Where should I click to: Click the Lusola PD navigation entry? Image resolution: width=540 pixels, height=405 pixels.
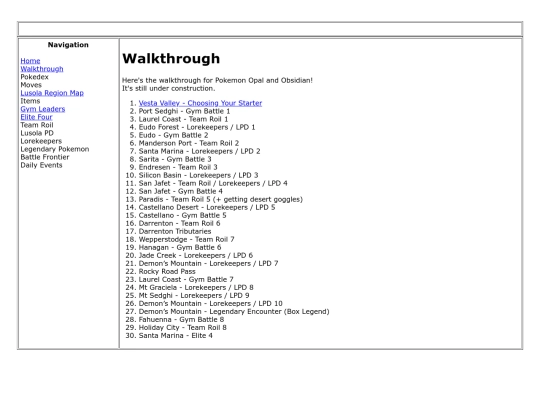click(37, 133)
